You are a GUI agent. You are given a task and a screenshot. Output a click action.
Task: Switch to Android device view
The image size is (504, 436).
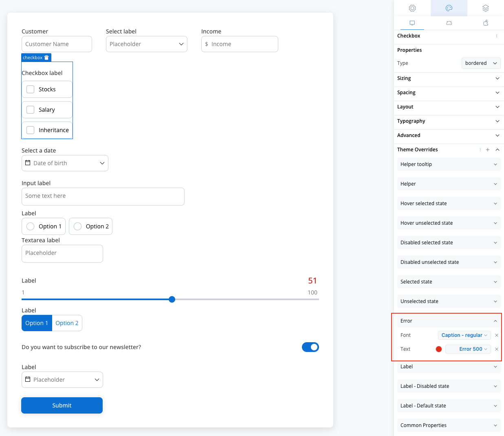pyautogui.click(x=449, y=23)
